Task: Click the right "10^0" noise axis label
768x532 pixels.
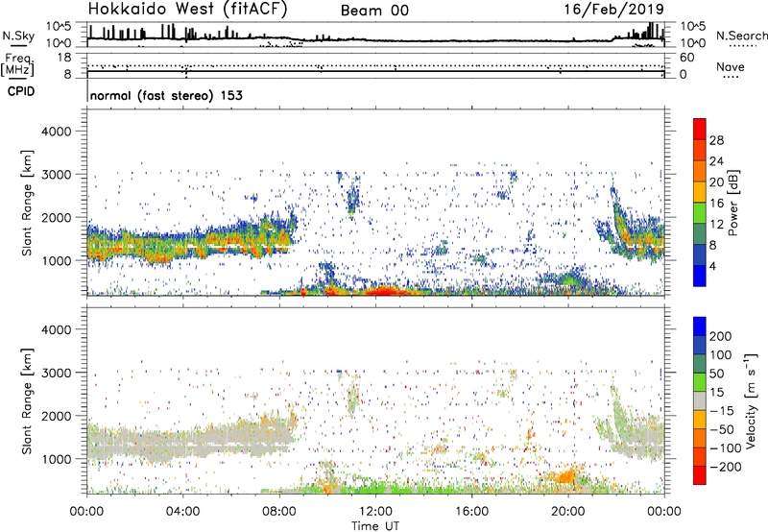Action: point(693,43)
